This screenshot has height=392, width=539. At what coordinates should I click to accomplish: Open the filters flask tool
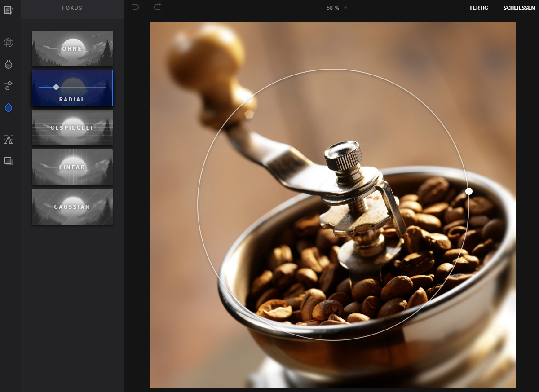(8, 64)
